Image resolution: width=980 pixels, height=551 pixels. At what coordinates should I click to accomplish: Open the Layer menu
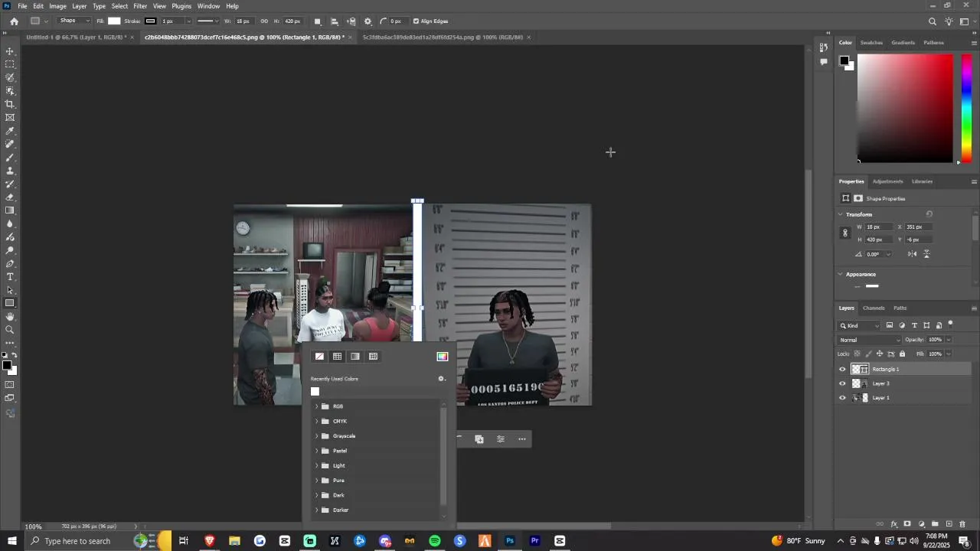(80, 6)
